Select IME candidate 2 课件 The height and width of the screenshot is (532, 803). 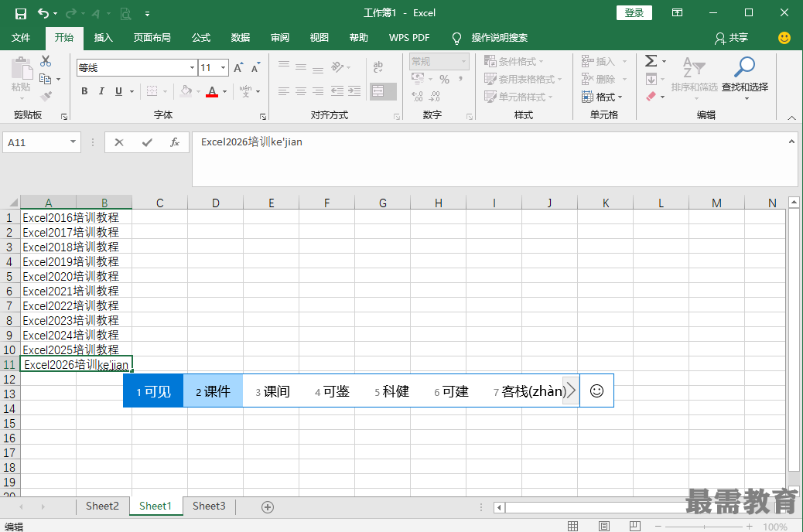(x=213, y=391)
